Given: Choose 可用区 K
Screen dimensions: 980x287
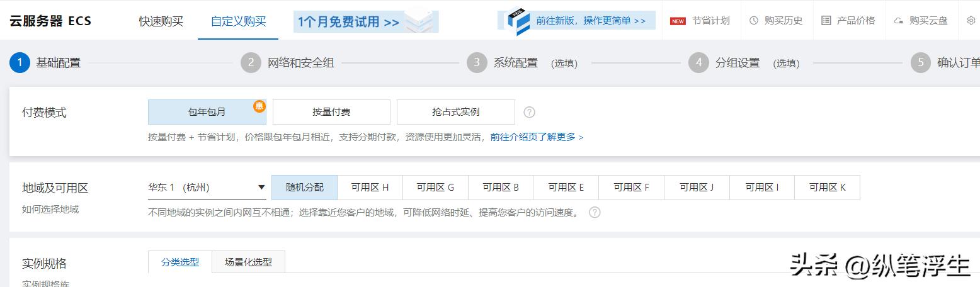Looking at the screenshot, I should [828, 188].
